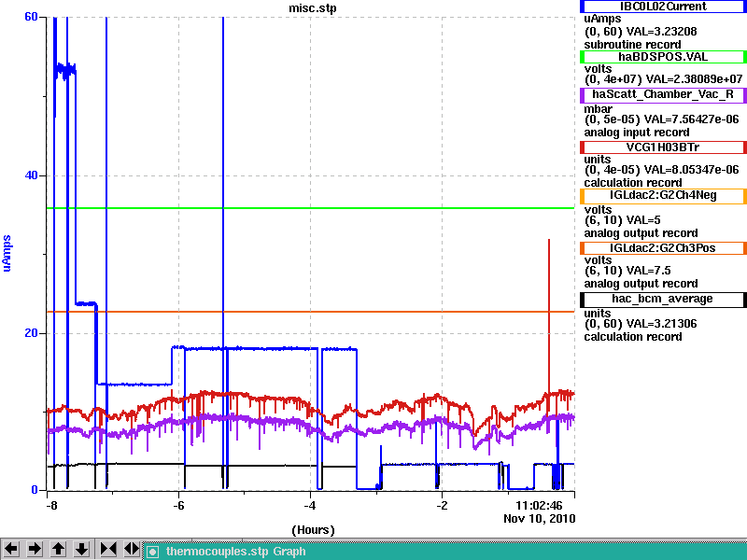Click the zoom-in time axis bowtie icon
This screenshot has width=747, height=560.
tap(107, 549)
